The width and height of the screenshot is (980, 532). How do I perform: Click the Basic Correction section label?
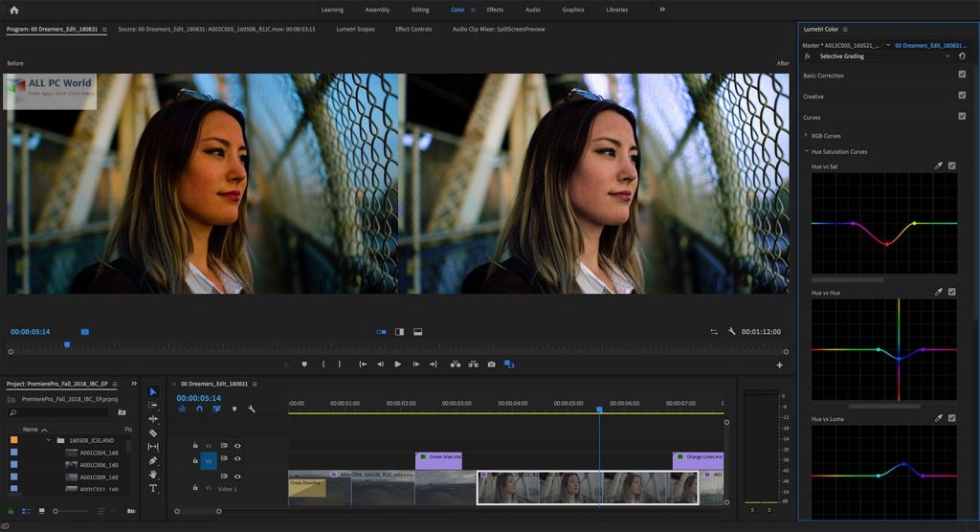click(x=823, y=76)
